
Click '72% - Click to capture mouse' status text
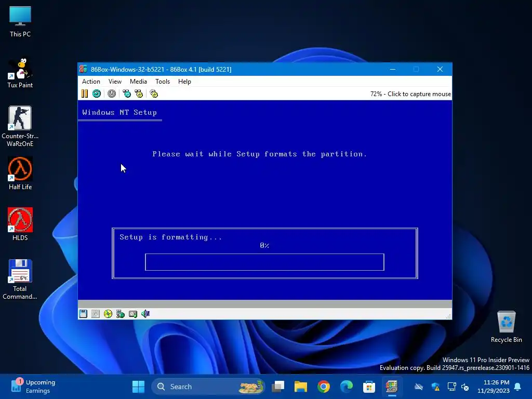pos(410,94)
